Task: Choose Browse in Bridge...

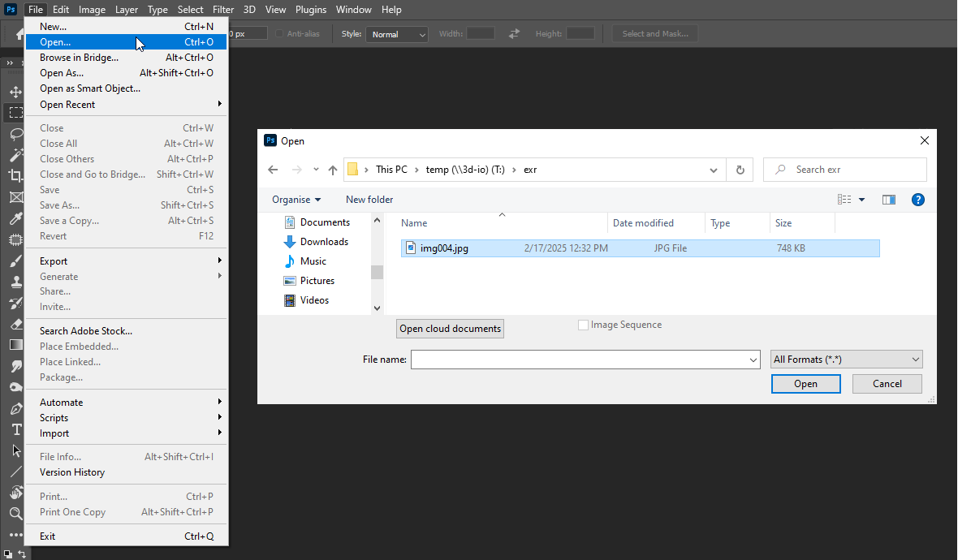Action: click(127, 58)
